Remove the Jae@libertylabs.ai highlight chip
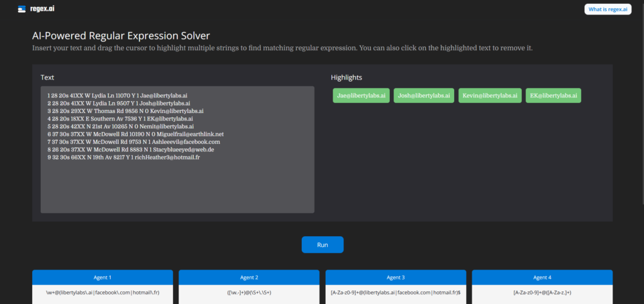The width and height of the screenshot is (644, 304). (x=362, y=95)
